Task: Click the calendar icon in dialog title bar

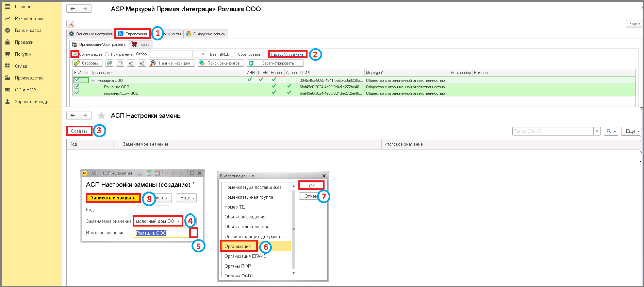Action: click(x=157, y=173)
